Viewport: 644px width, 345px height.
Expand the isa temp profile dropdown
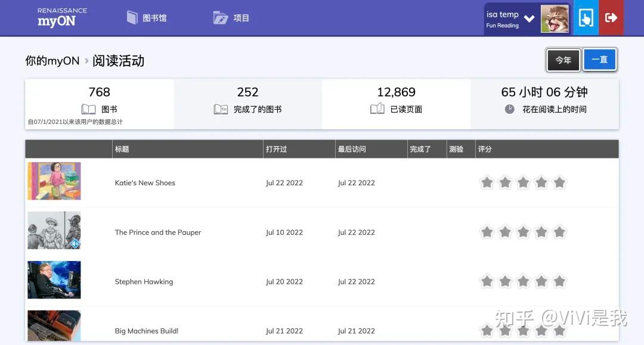pos(529,17)
